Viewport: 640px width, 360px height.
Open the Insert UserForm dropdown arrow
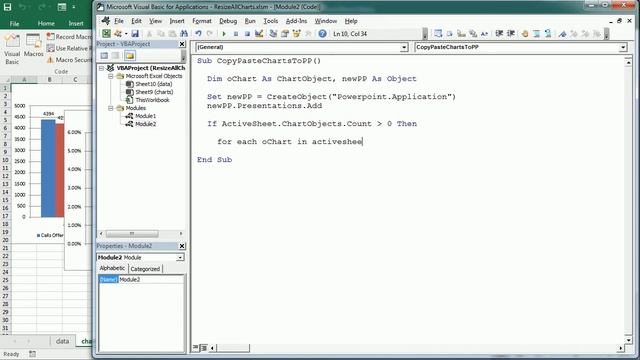click(126, 34)
